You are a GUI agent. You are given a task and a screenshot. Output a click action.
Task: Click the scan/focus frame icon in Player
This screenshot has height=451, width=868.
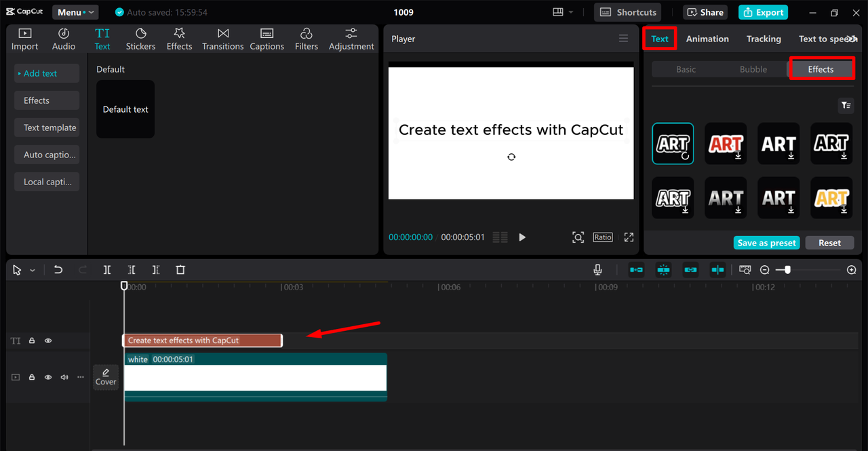pos(578,237)
